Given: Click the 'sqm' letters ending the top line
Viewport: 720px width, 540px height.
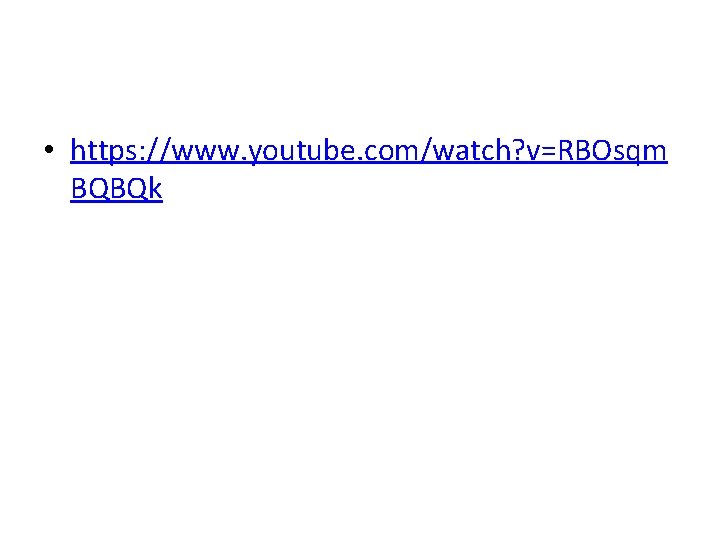Looking at the screenshot, I should click(640, 154).
